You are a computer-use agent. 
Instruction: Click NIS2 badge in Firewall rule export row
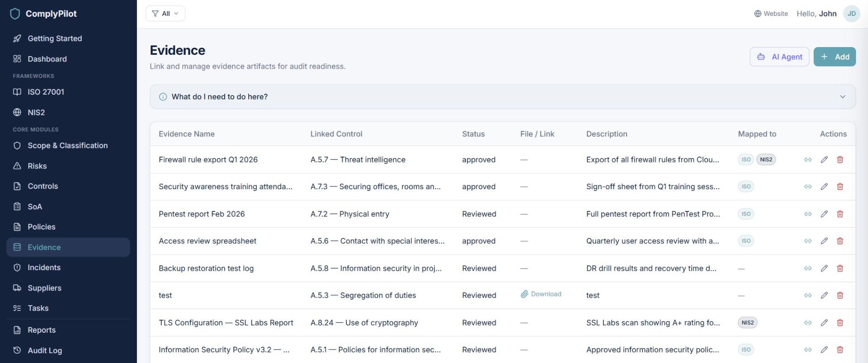pos(766,160)
